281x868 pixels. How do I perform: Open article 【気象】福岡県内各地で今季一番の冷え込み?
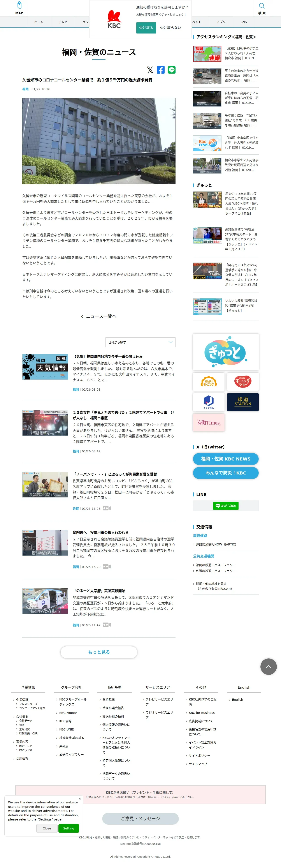click(x=108, y=356)
